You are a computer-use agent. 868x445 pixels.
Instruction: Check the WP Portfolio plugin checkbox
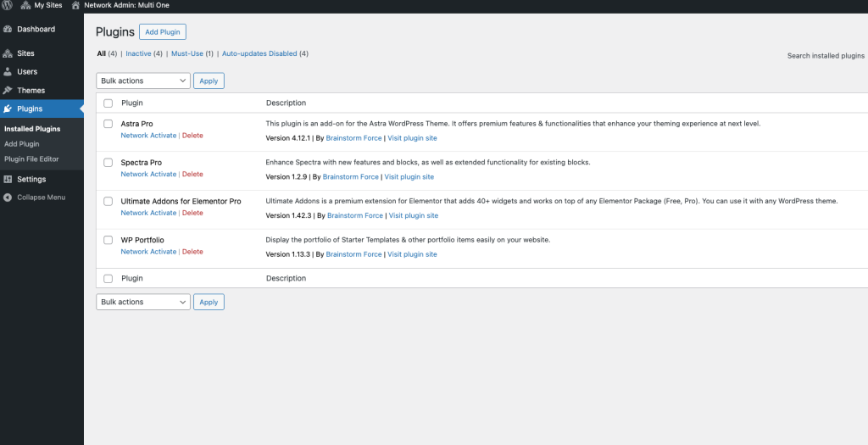(x=108, y=240)
